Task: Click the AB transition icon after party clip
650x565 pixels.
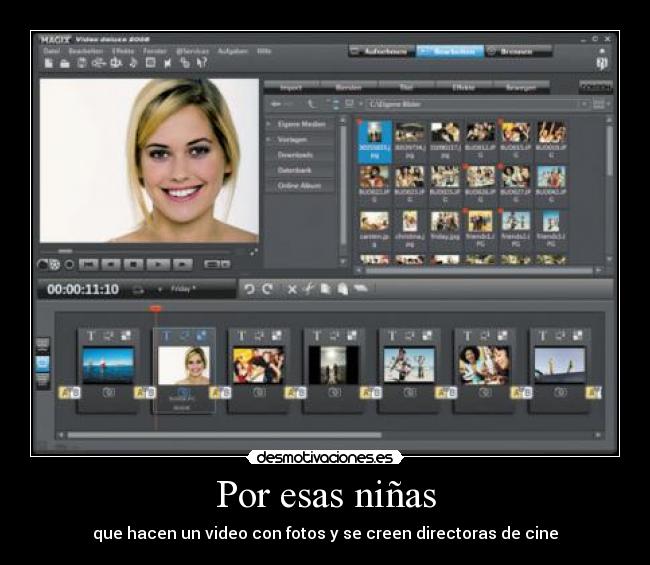Action: coord(296,392)
